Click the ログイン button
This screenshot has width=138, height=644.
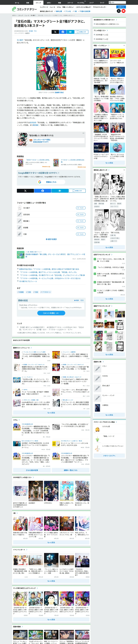click(x=121, y=7)
